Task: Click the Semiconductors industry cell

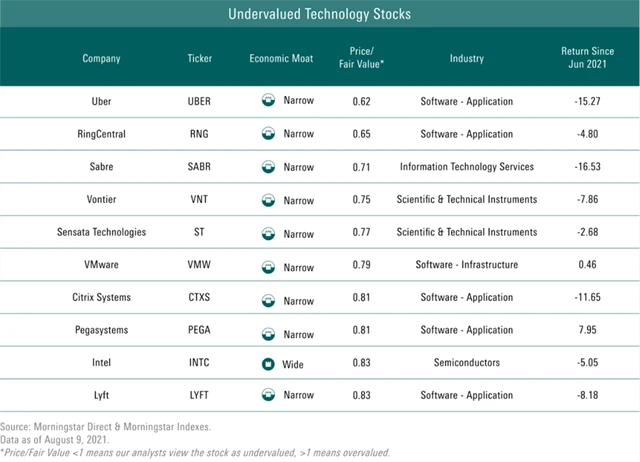Action: pos(466,364)
